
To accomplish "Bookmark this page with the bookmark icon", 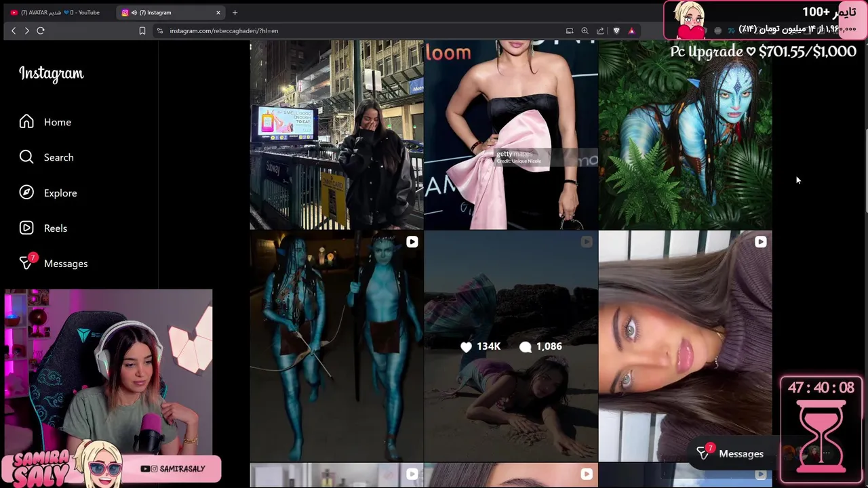I will pos(142,30).
